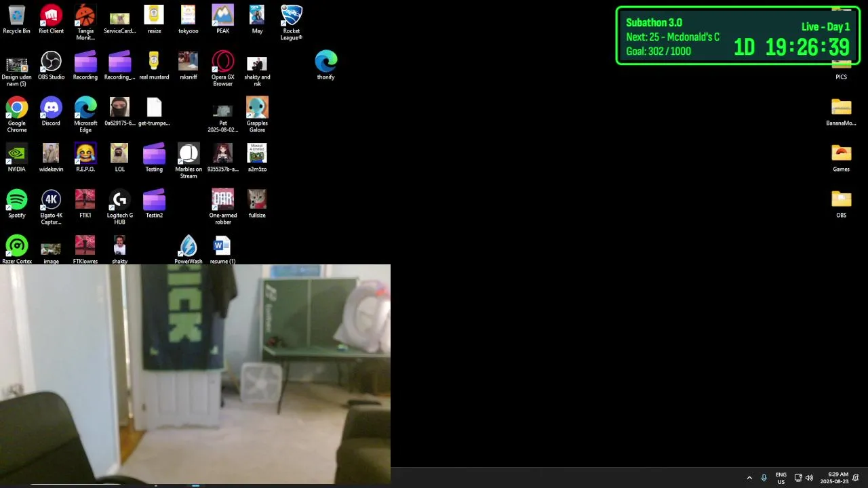Launch the Riot Client shortcut
This screenshot has width=868, height=488.
51,20
